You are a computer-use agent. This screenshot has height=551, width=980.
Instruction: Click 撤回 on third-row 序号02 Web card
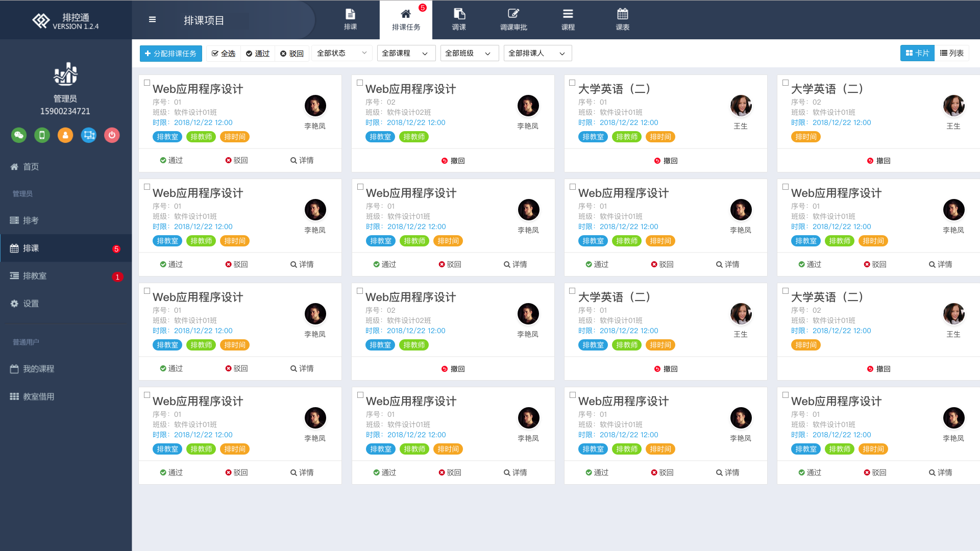pyautogui.click(x=453, y=369)
